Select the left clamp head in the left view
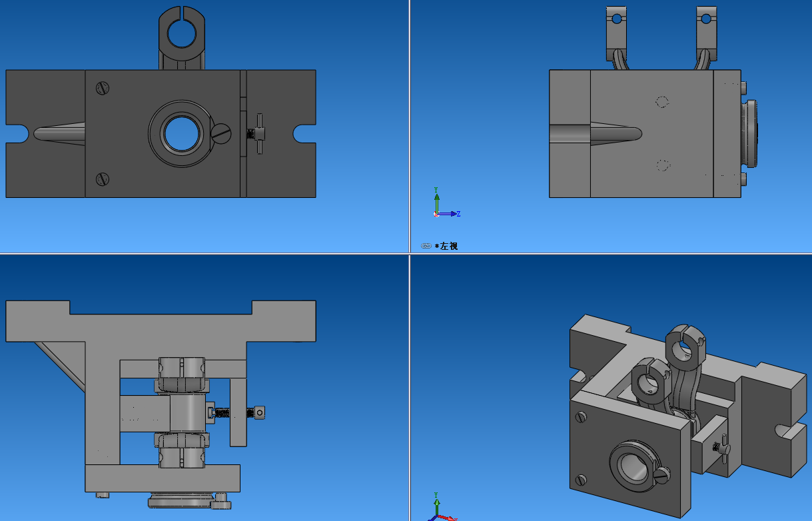812x521 pixels. [x=616, y=33]
